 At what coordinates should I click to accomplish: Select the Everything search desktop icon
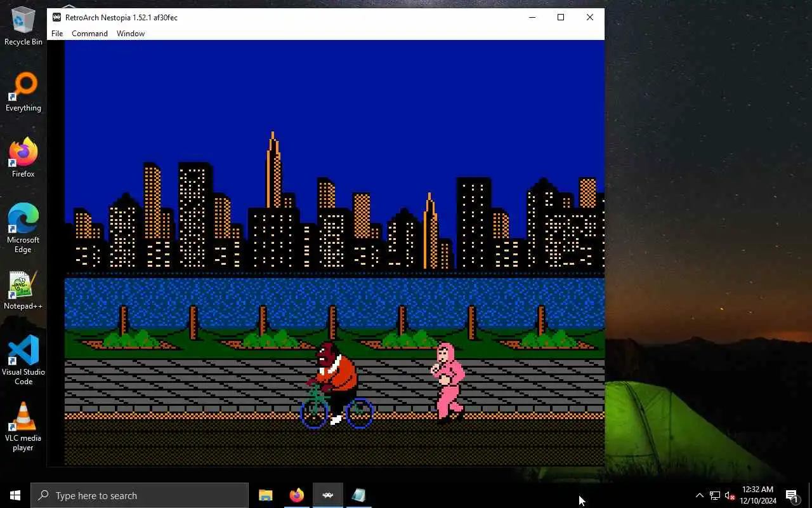(23, 93)
